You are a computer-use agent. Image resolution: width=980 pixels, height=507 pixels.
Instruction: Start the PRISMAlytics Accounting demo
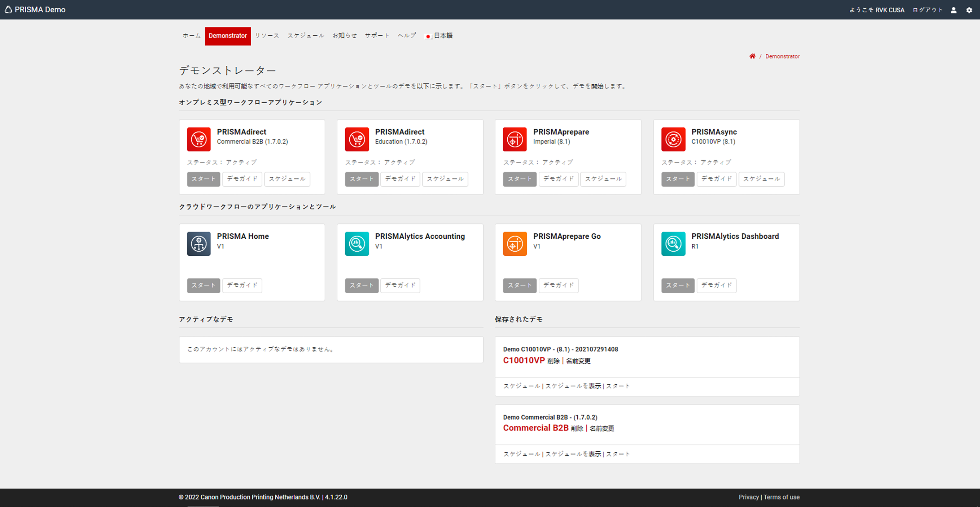[362, 286]
